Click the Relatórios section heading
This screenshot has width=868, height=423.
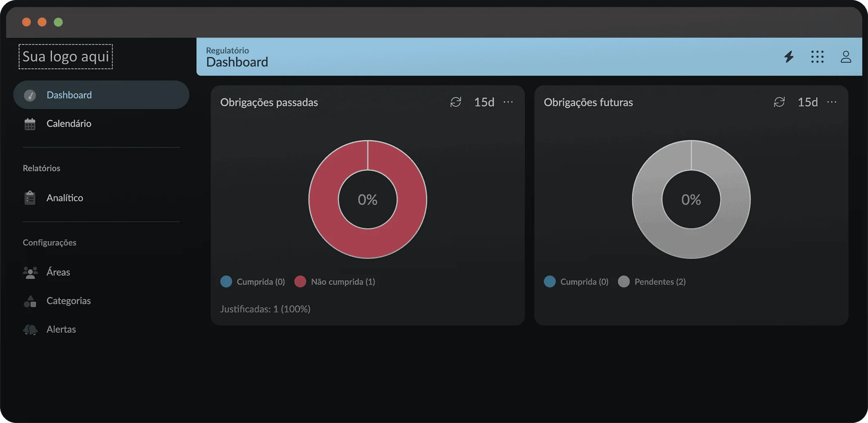pos(42,168)
